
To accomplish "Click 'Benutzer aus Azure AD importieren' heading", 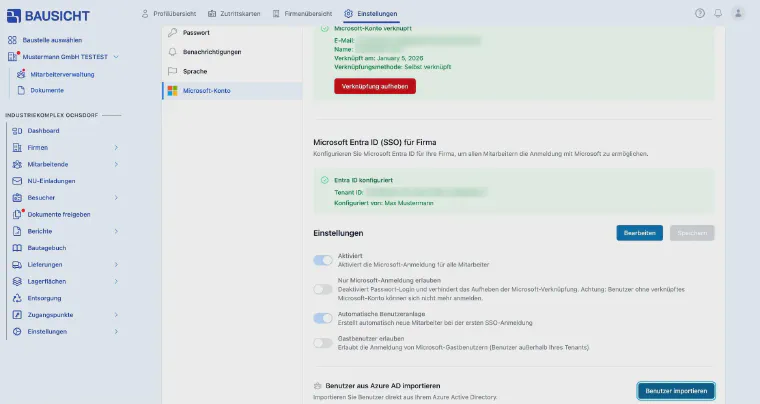I will coord(383,386).
